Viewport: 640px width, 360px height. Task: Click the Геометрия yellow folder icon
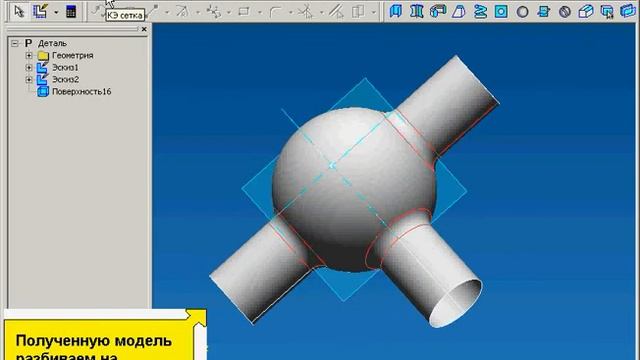tap(43, 56)
